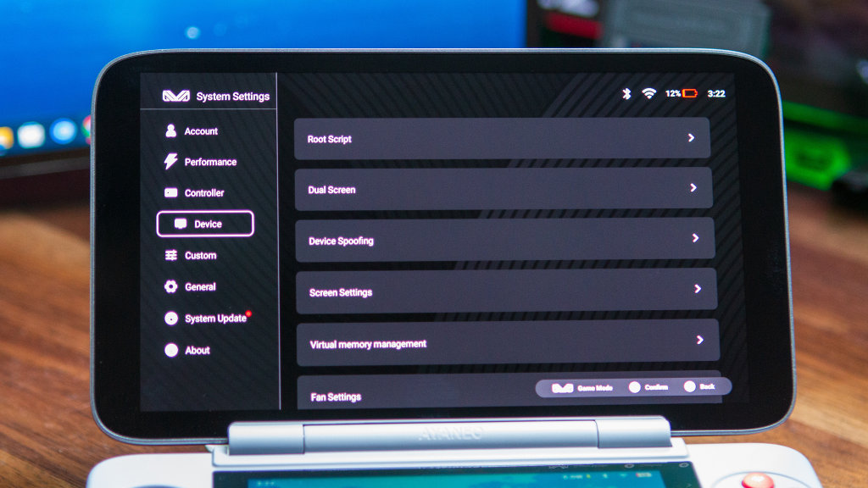Click the 12% battery indicator
This screenshot has height=488, width=868.
(682, 95)
